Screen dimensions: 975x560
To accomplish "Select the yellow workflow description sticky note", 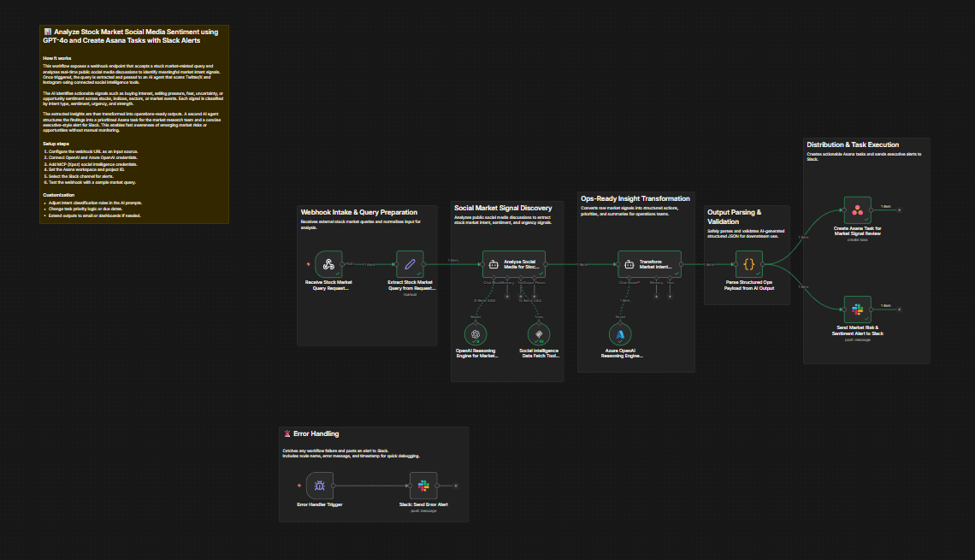I will coord(134,124).
